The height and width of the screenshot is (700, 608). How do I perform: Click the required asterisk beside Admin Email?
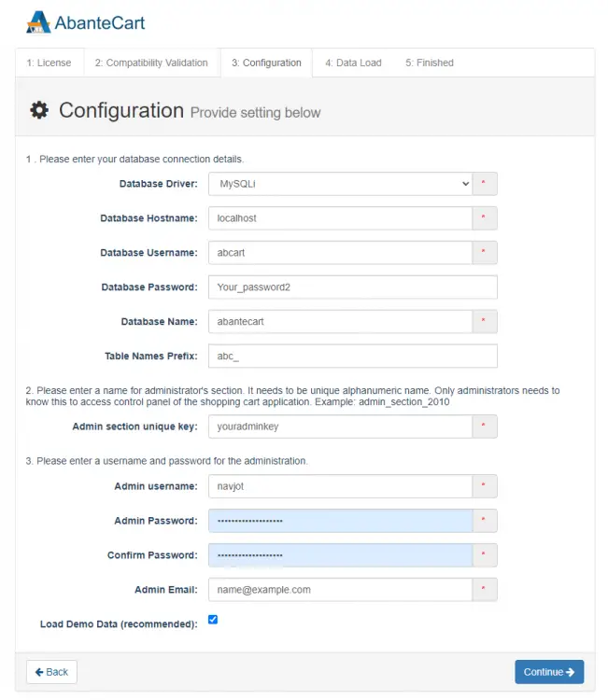click(484, 590)
